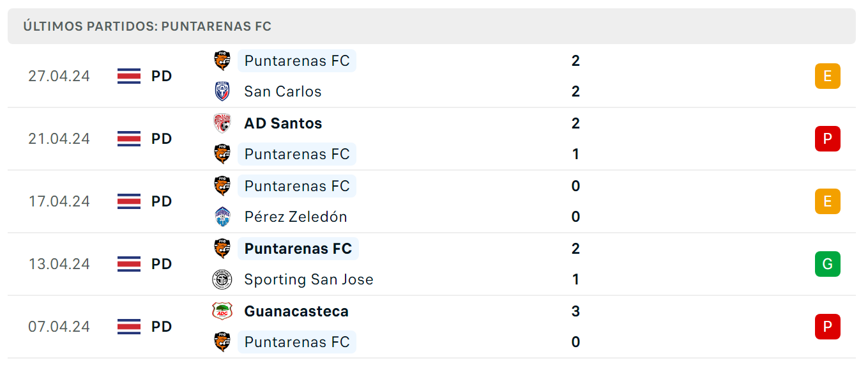Click the Guanacasteca team crest icon

[x=222, y=311]
